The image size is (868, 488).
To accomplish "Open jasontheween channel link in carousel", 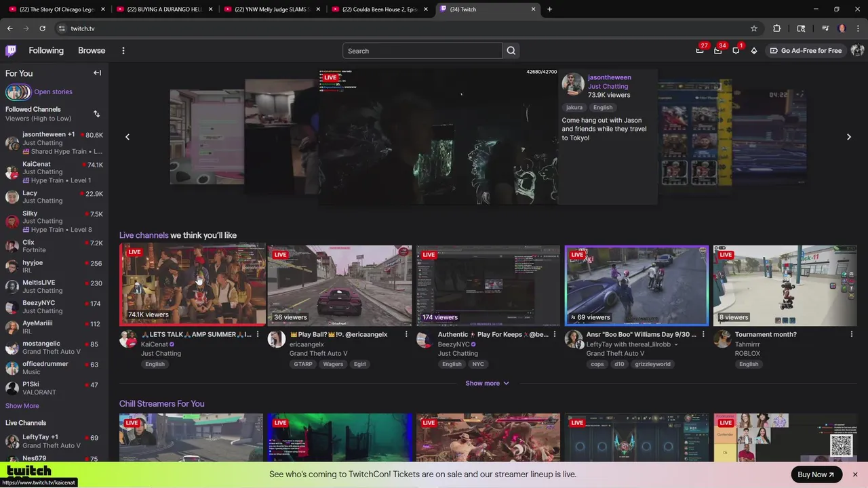I will click(x=609, y=77).
